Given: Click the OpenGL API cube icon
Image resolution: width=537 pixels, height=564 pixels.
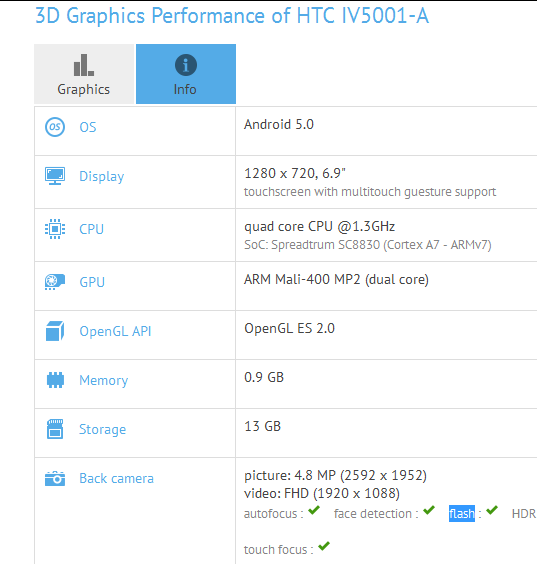Looking at the screenshot, I should click(x=55, y=331).
